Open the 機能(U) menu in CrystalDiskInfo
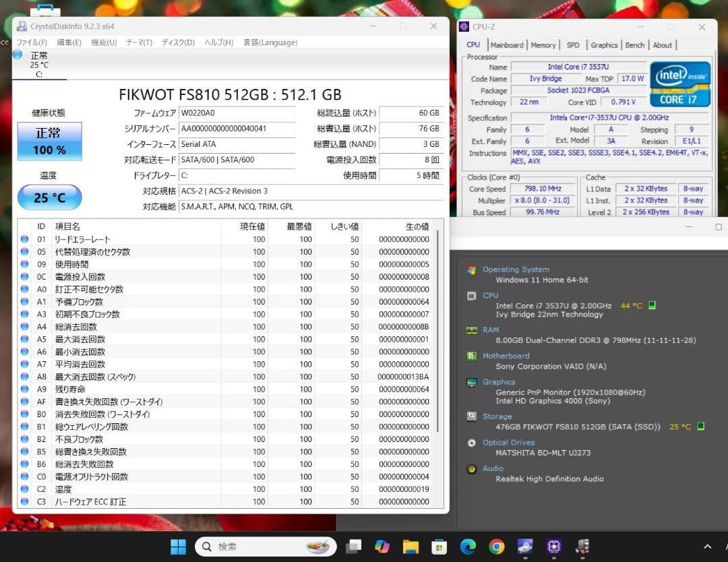This screenshot has height=562, width=728. point(103,42)
